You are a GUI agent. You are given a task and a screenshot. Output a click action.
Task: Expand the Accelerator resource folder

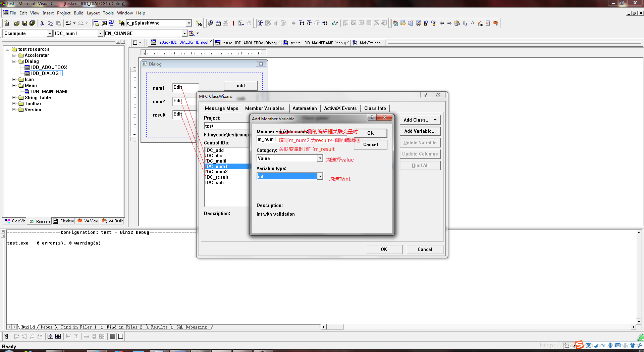point(14,55)
